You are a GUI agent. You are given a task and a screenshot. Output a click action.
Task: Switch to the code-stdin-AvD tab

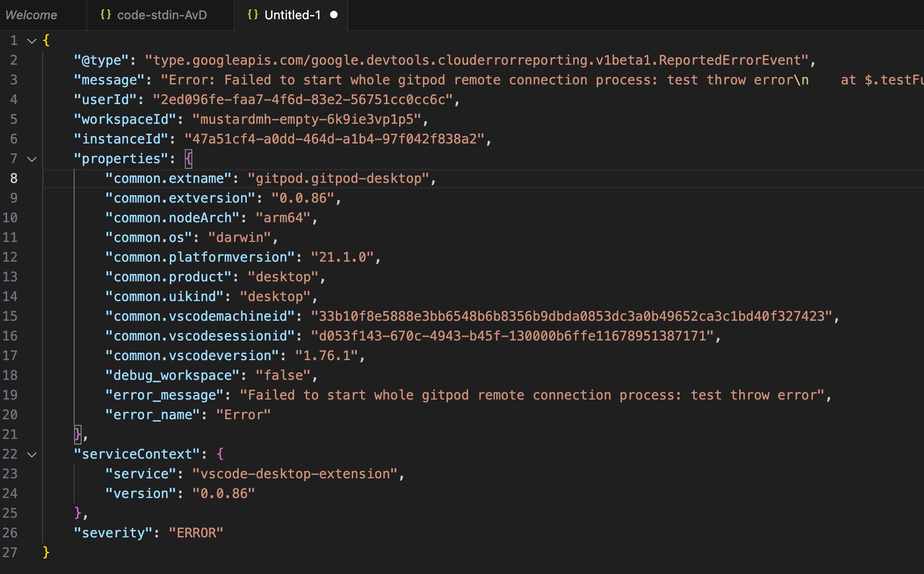[162, 15]
